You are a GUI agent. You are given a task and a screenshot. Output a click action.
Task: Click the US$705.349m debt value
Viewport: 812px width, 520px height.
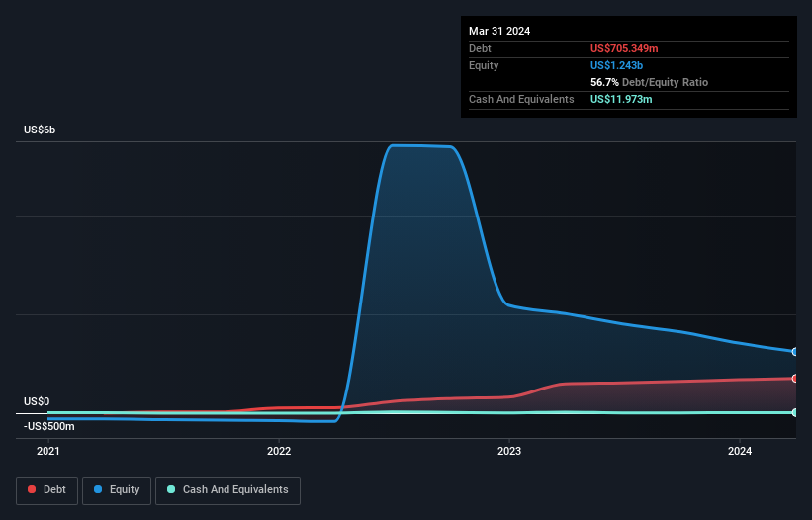point(624,48)
